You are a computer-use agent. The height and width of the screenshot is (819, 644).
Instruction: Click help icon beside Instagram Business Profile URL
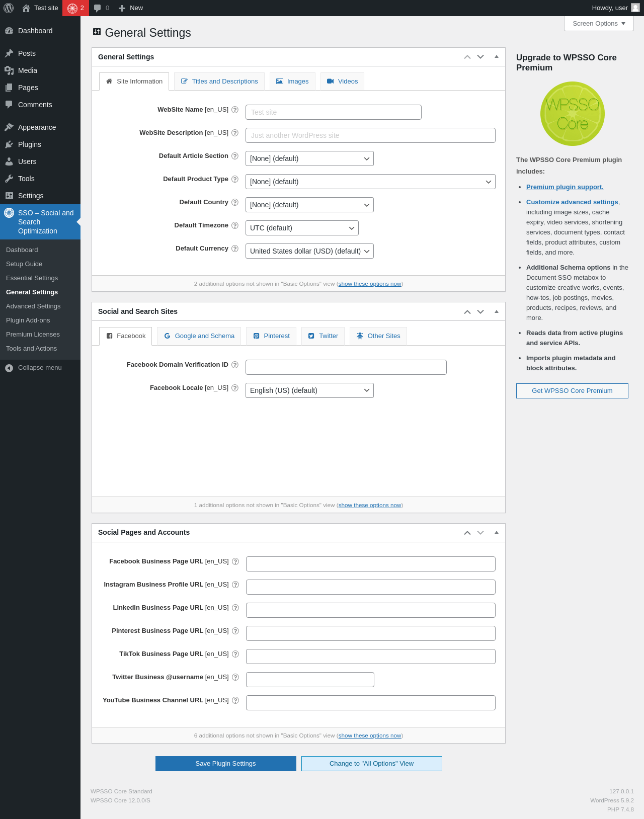(235, 585)
